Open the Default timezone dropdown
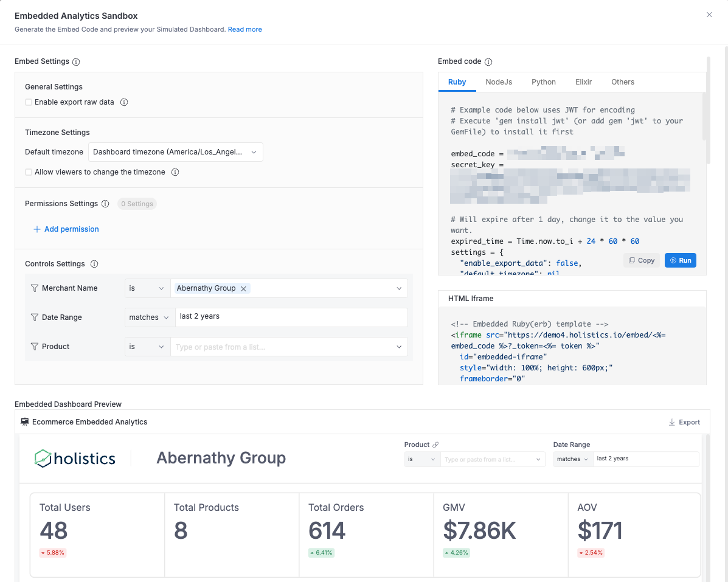This screenshot has height=582, width=728. (176, 152)
